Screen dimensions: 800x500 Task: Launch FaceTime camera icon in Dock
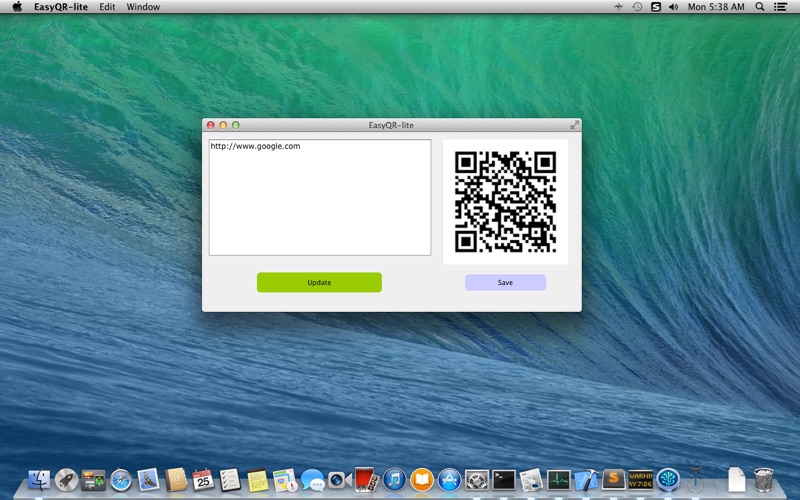point(339,480)
